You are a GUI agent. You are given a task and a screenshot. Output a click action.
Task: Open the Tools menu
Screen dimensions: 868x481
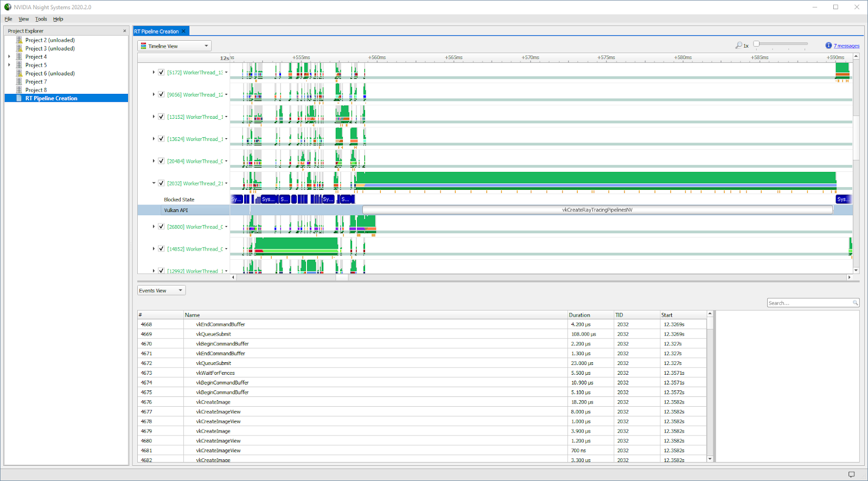(41, 19)
